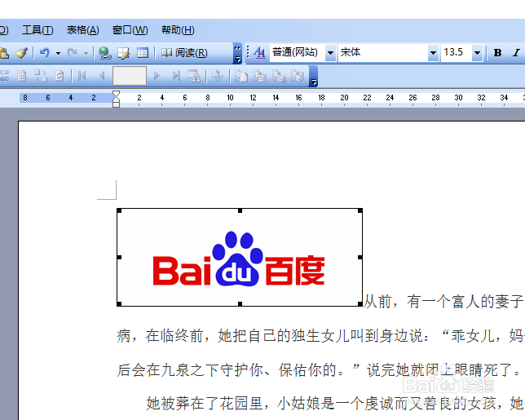Click Merge to Fax icon
Image resolution: width=525 pixels, height=420 pixels.
(x=298, y=76)
